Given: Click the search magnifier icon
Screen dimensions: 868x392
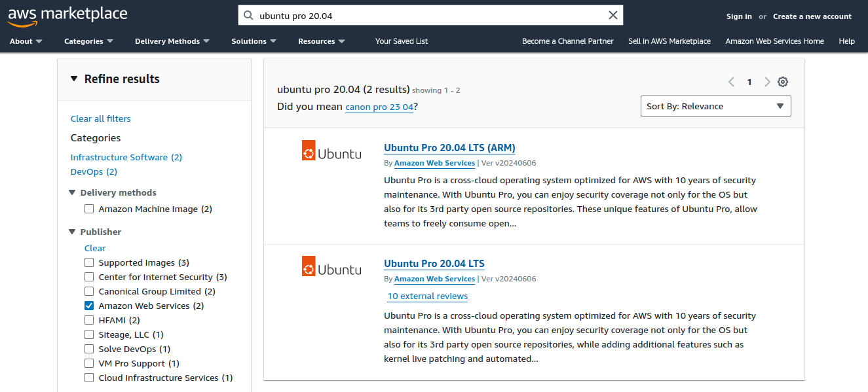Looking at the screenshot, I should (248, 15).
